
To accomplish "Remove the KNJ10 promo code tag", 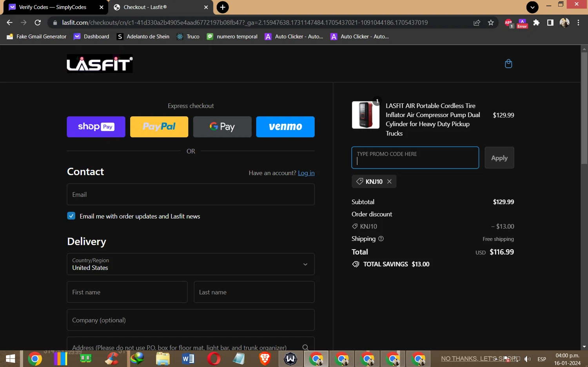I will [389, 181].
